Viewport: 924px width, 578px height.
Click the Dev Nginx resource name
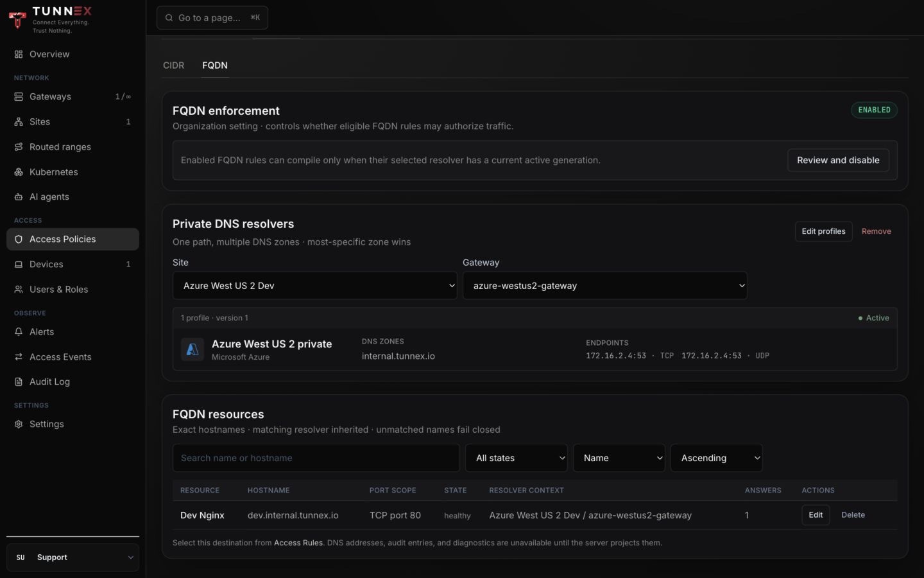pyautogui.click(x=202, y=515)
